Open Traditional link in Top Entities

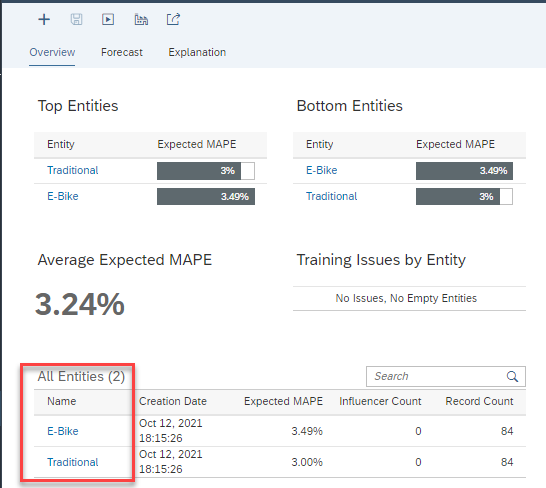tap(72, 170)
